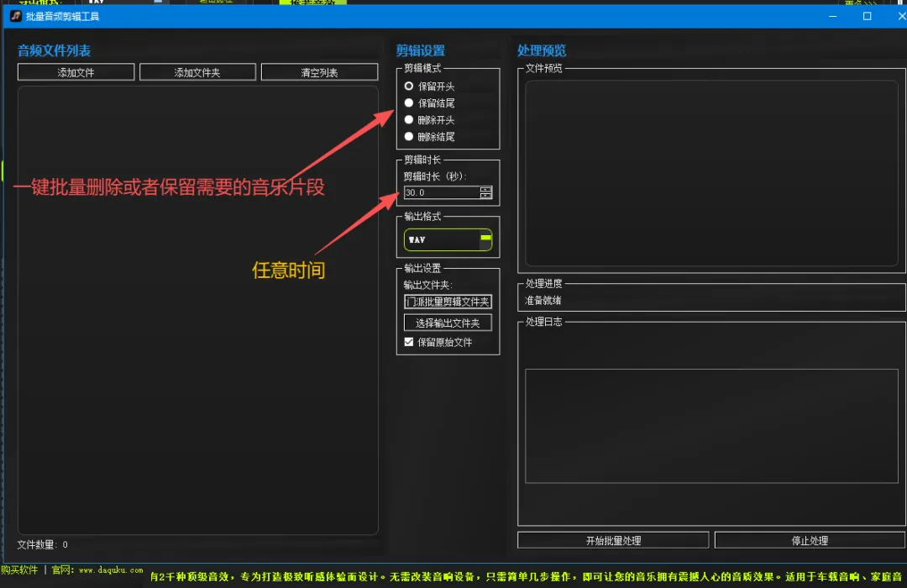
Task: Click the 添加文件 button
Action: pyautogui.click(x=76, y=72)
